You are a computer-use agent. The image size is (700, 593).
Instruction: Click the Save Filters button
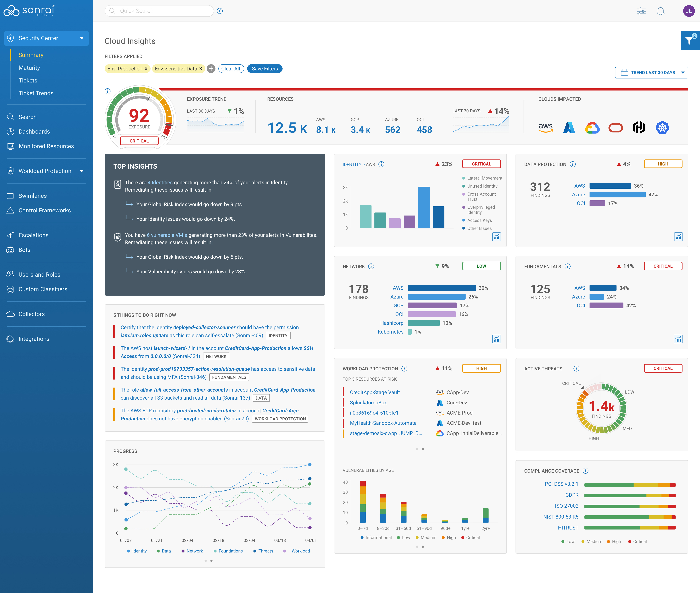pyautogui.click(x=265, y=69)
